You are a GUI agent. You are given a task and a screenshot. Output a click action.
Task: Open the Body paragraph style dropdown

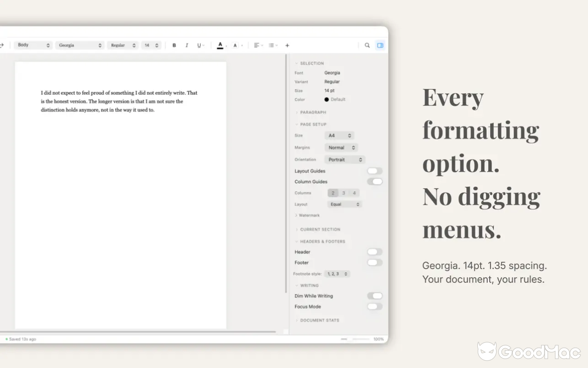pyautogui.click(x=33, y=45)
